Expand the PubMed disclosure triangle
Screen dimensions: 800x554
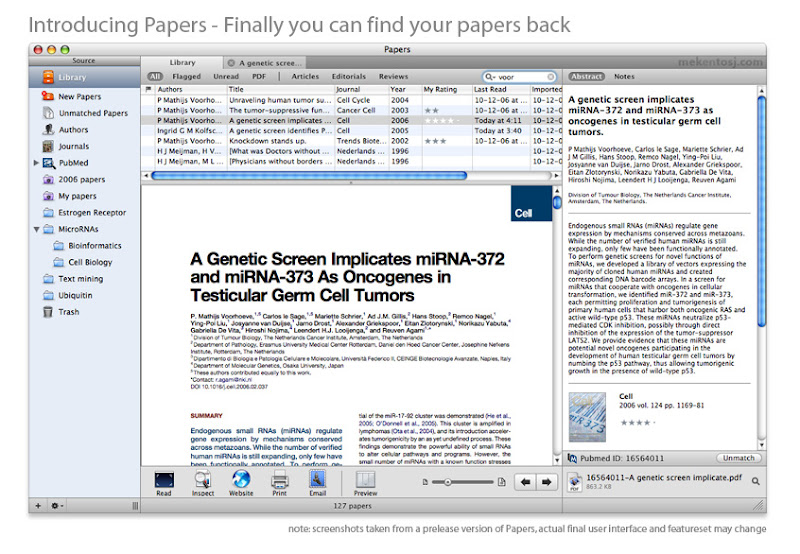[x=36, y=163]
